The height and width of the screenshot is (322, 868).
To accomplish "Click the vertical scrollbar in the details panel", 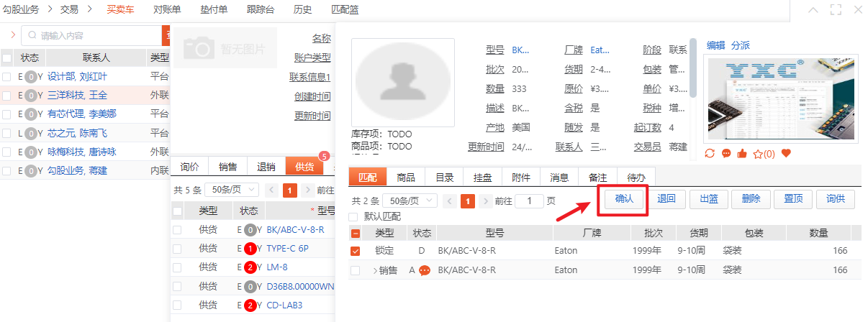I will click(693, 68).
